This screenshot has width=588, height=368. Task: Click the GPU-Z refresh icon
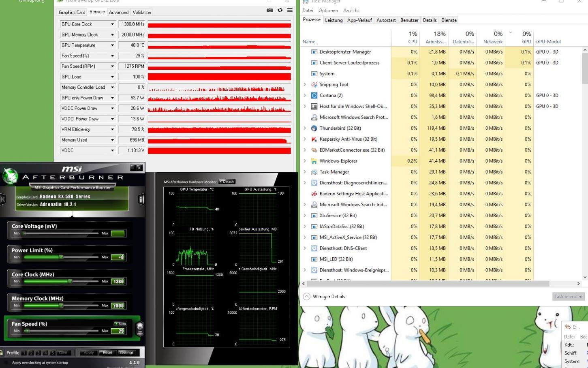[x=280, y=10]
